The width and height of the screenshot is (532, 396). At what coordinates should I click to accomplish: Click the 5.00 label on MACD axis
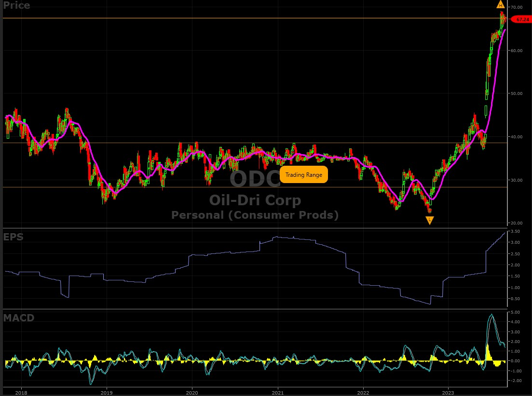tap(515, 313)
